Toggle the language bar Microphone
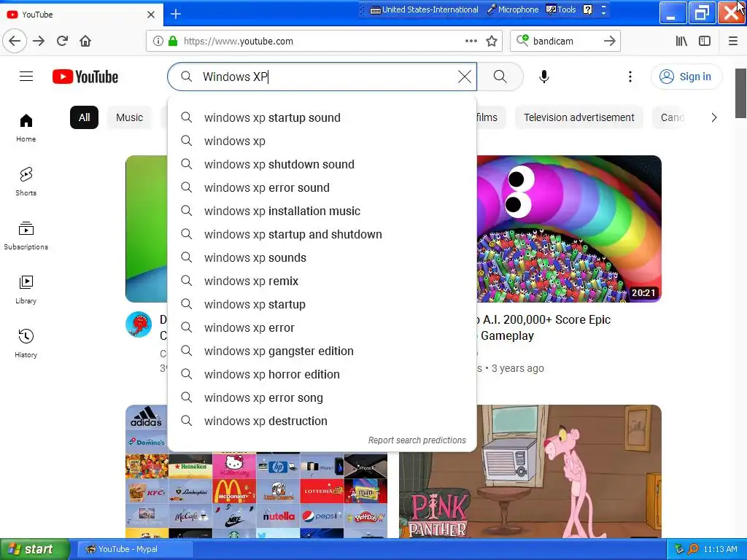 tap(513, 9)
